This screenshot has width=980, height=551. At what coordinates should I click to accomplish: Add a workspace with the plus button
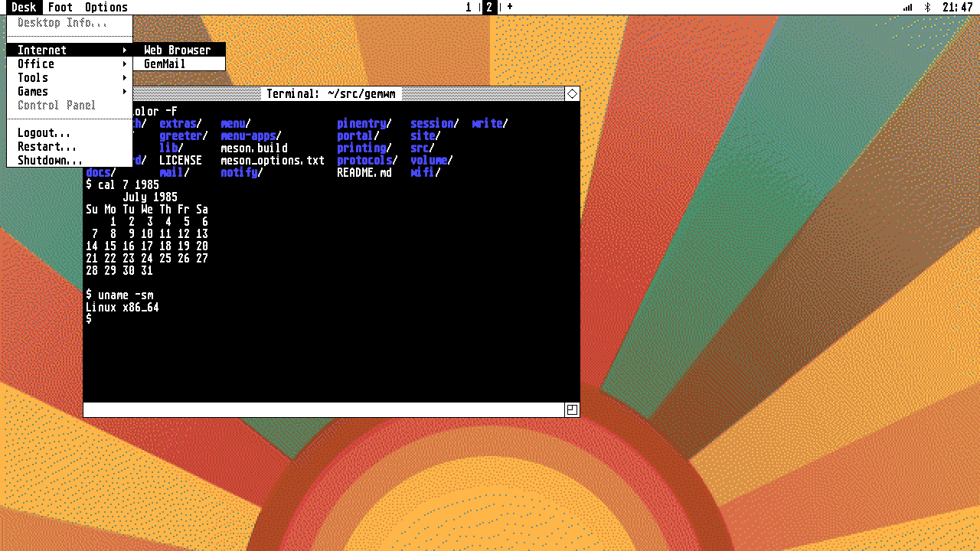(510, 7)
